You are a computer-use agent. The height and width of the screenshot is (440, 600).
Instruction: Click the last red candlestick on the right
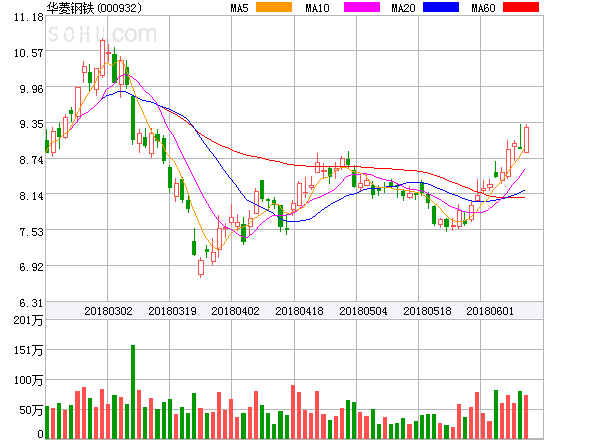tap(527, 140)
